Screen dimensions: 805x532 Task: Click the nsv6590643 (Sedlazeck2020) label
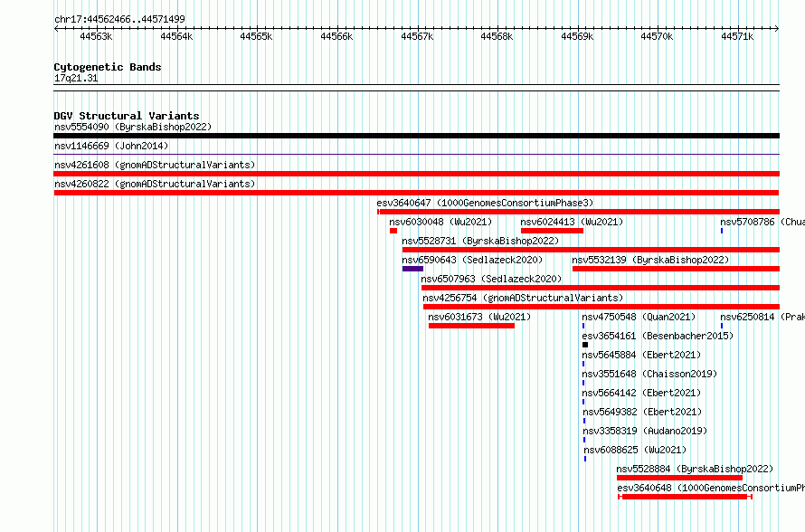pyautogui.click(x=472, y=260)
